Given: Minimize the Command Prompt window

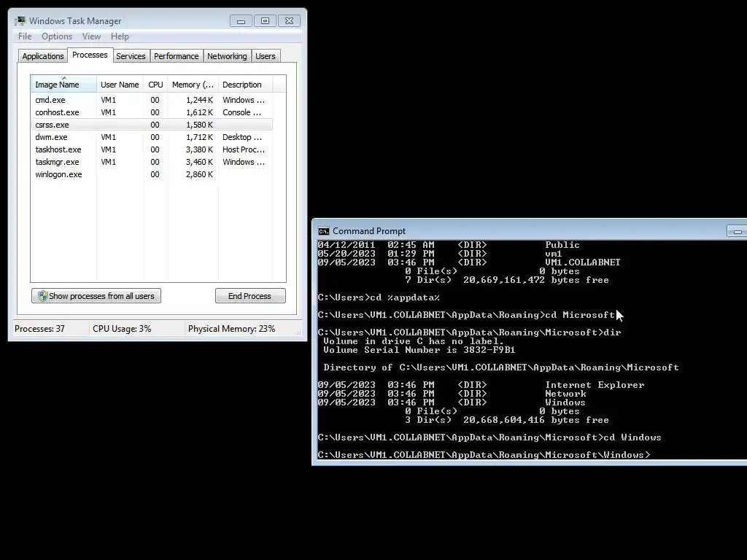Looking at the screenshot, I should [x=737, y=231].
